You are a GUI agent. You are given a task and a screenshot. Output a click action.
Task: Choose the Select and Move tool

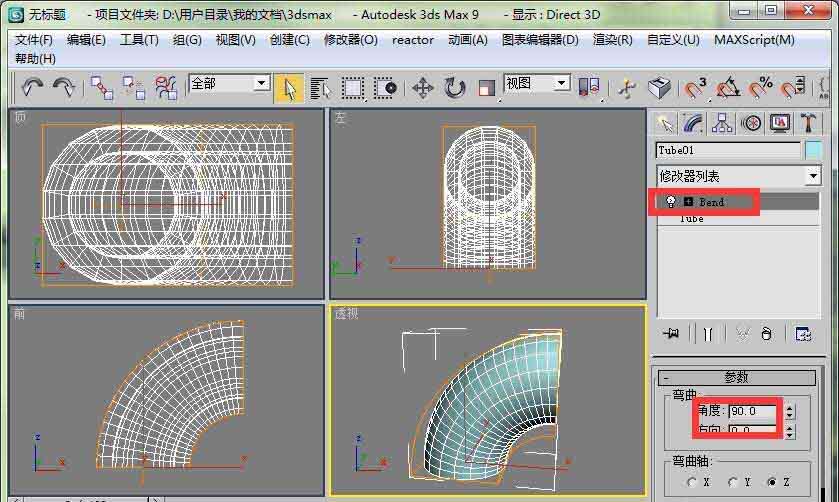click(422, 88)
